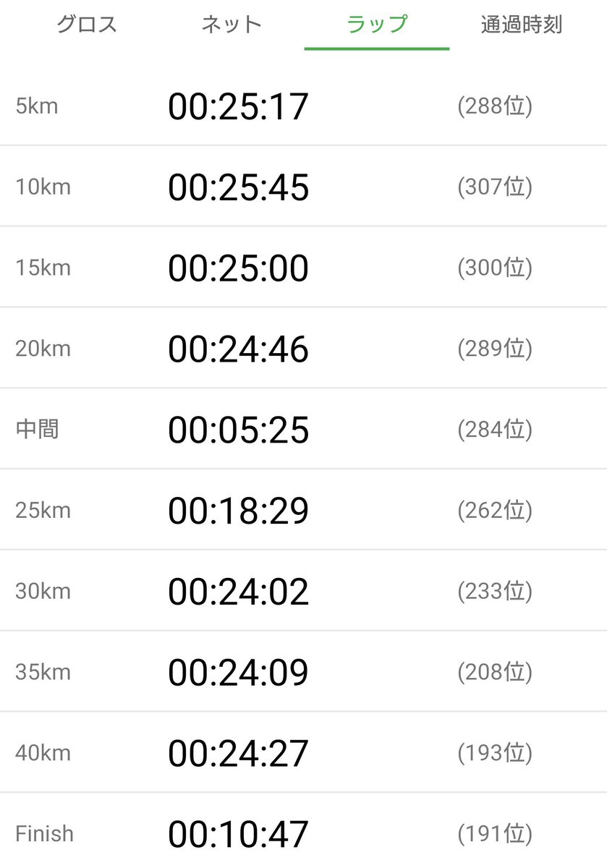The image size is (607, 868).
Task: Select the Finish lap time 00:10:47
Action: 239,834
